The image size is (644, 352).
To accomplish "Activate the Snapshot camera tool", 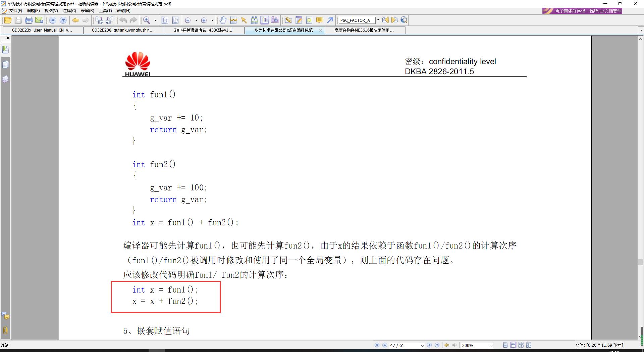I will point(275,20).
